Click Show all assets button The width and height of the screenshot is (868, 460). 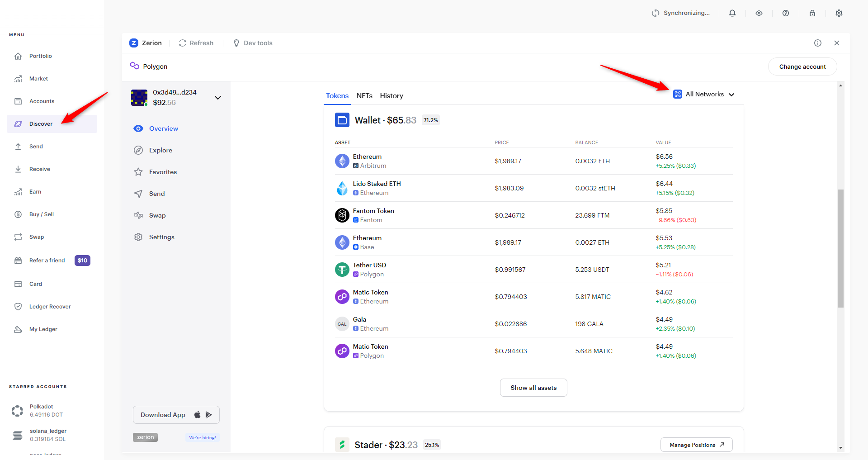pos(533,388)
